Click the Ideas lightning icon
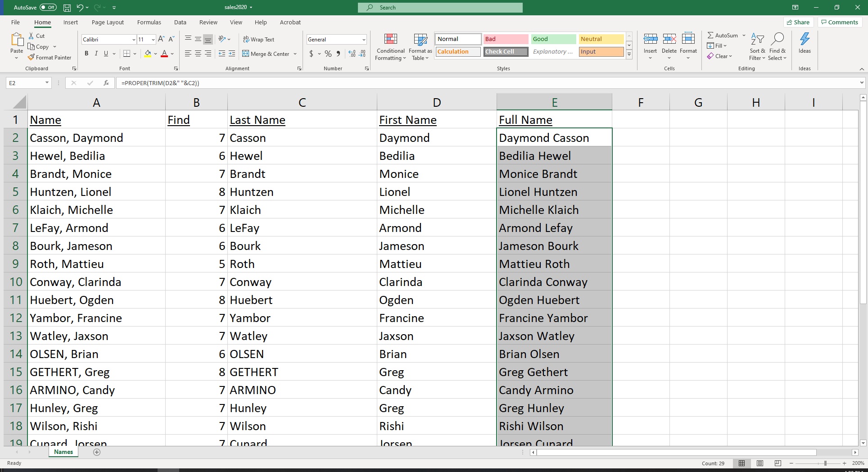868x472 pixels. 805,39
